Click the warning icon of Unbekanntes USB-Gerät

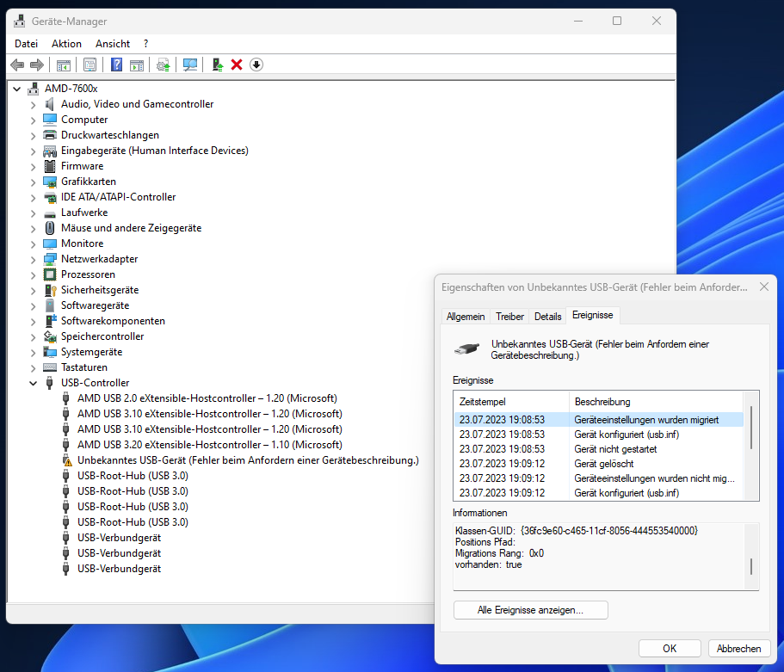(66, 460)
